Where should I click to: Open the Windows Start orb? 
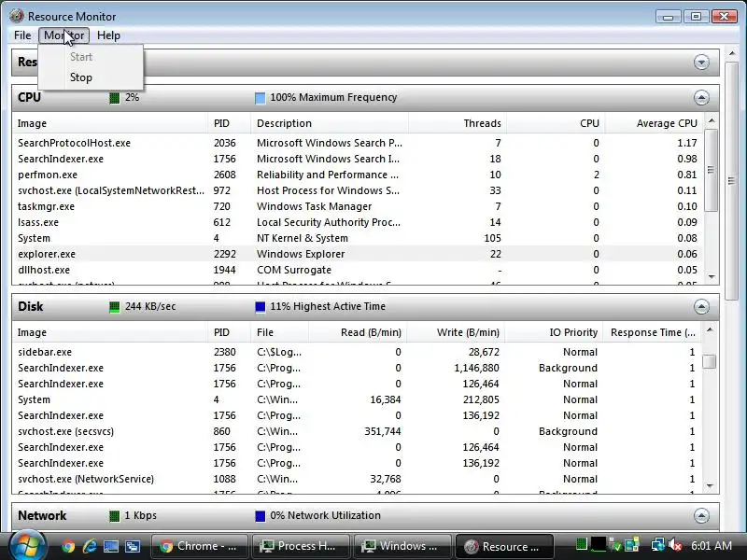pos(26,546)
